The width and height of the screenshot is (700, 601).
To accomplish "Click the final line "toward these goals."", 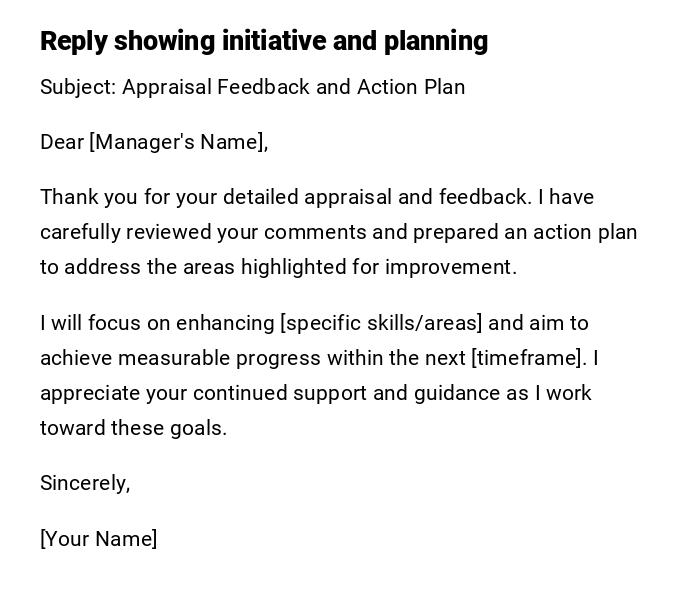I will click(x=133, y=428).
